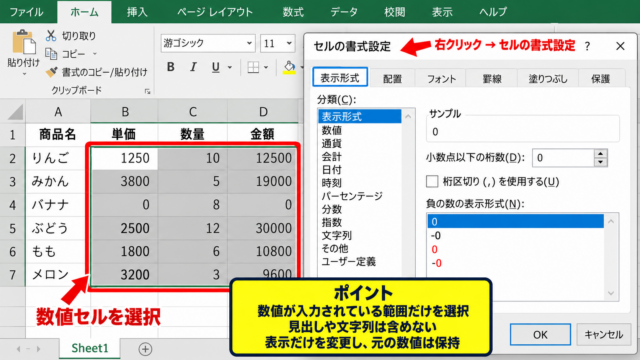Select the Sheet1 tab

[90, 348]
